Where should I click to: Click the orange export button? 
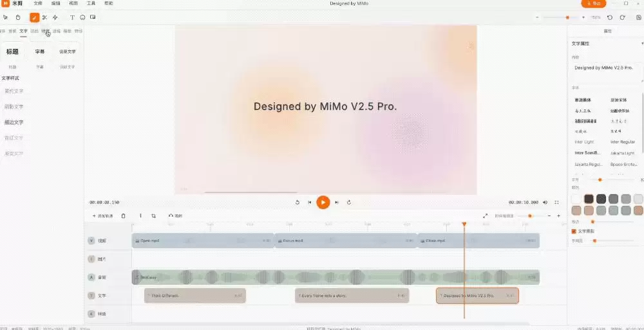pos(594,3)
